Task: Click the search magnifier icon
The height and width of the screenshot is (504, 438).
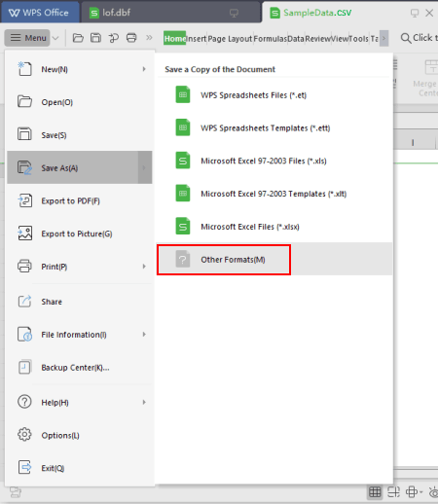Action: 406,38
